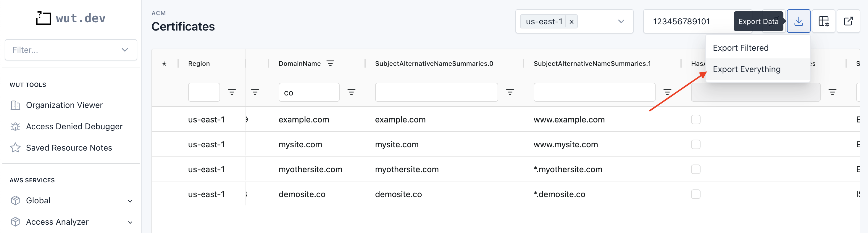Toggle checkbox in mysite.com row
Screen dimensions: 868x233
click(x=696, y=145)
